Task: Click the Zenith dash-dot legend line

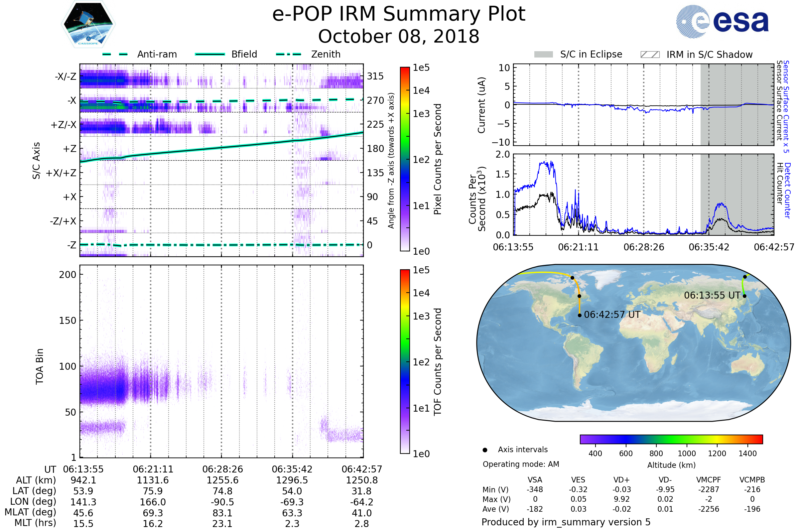Action: (289, 54)
